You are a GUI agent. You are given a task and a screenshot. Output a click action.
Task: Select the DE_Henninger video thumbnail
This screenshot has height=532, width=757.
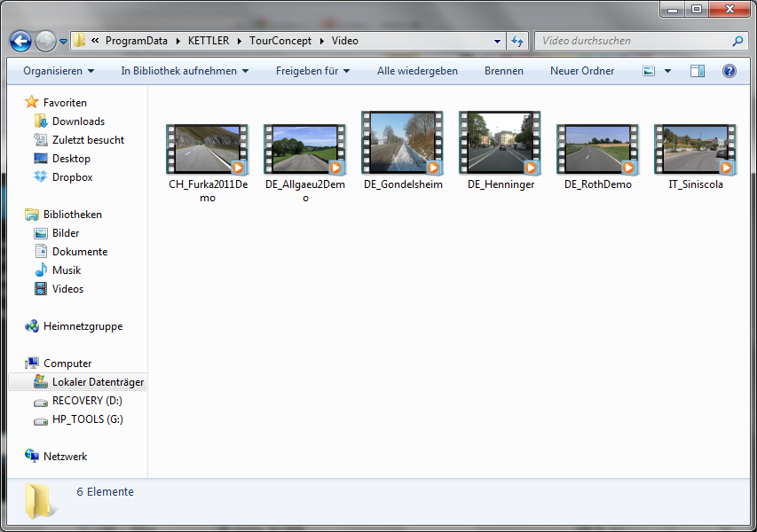click(x=500, y=143)
